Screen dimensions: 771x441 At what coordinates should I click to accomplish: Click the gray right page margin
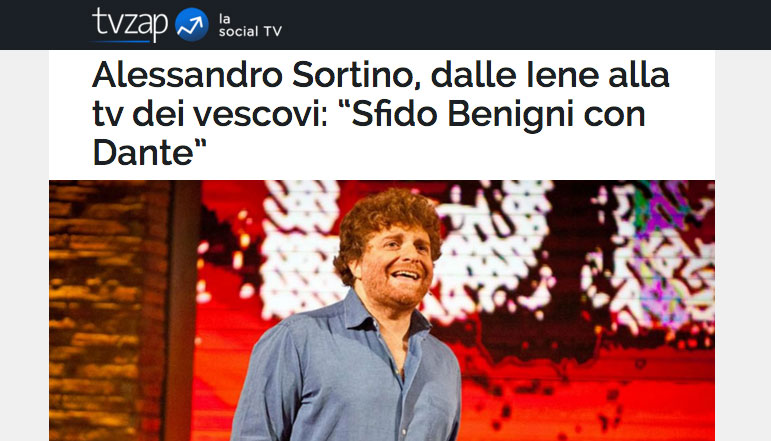(743, 245)
